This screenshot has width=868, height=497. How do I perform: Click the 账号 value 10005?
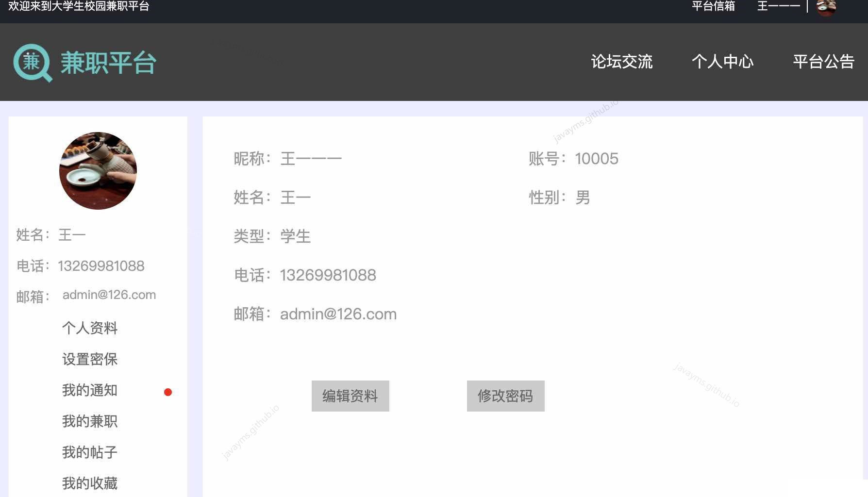(x=596, y=159)
